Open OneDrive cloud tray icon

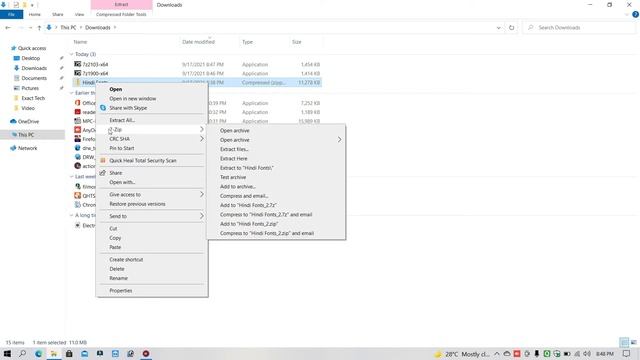tap(507, 353)
